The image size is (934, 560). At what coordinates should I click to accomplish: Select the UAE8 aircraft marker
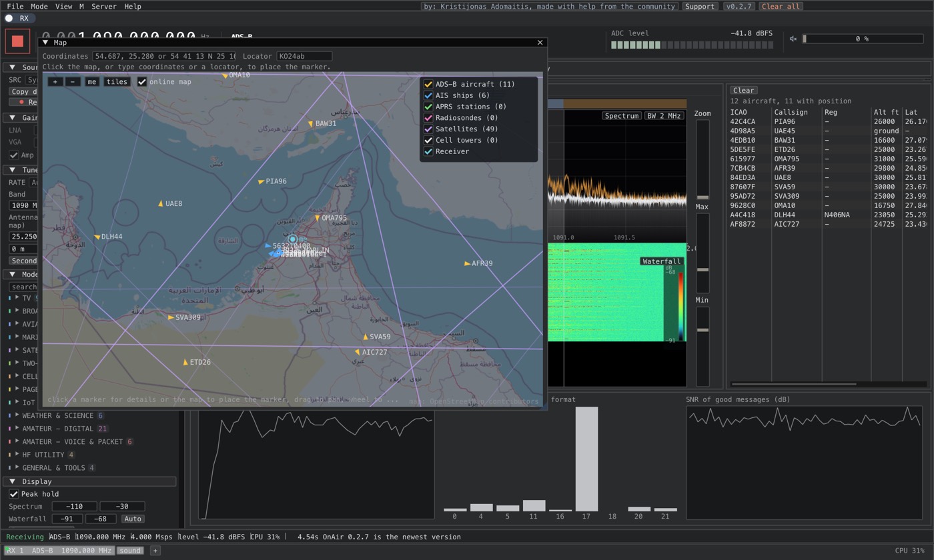click(x=161, y=203)
